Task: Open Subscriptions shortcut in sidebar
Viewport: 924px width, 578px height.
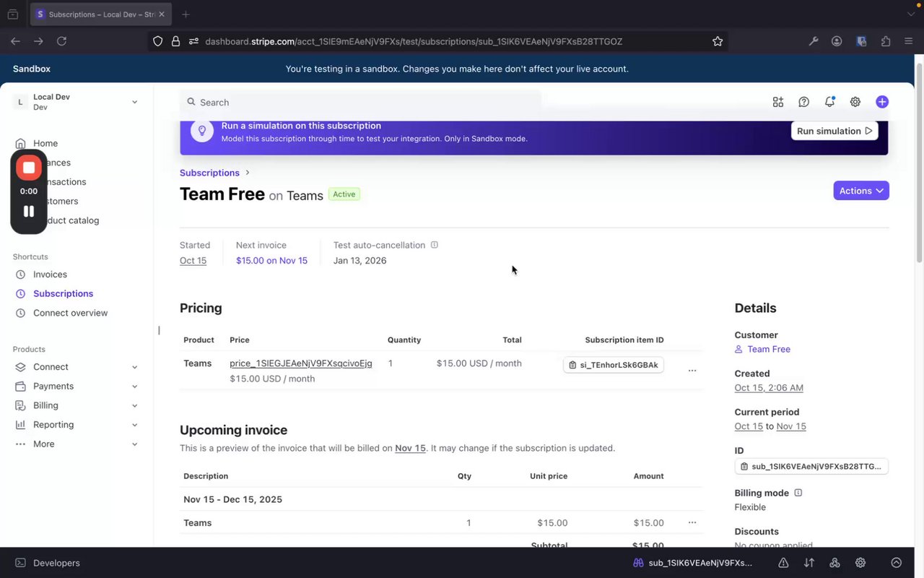Action: click(x=63, y=293)
